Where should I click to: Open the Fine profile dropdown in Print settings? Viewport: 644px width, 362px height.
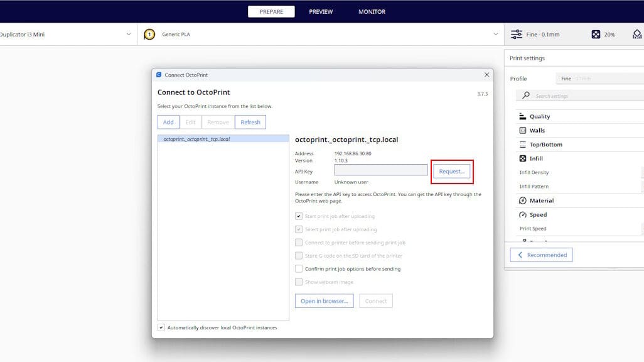tap(599, 79)
